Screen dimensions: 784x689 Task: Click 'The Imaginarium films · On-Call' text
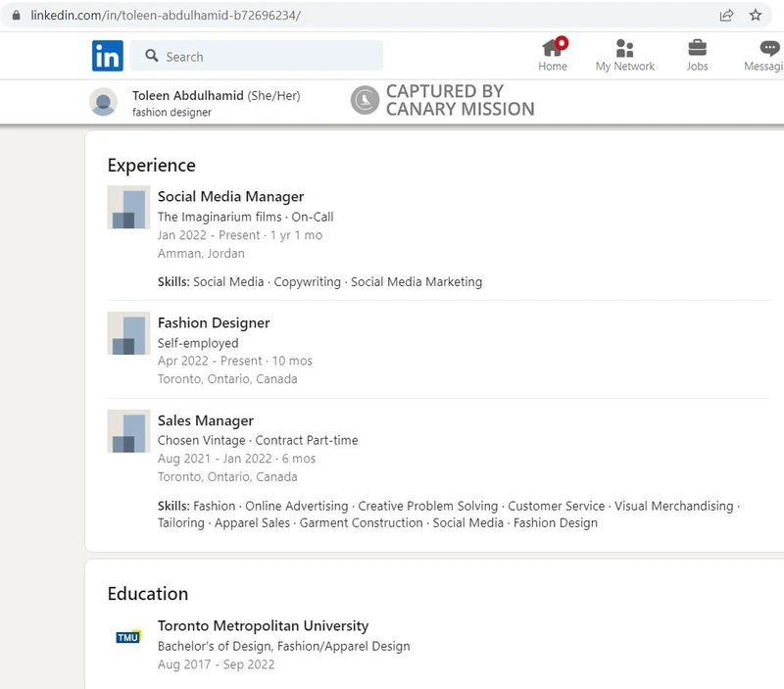(246, 217)
